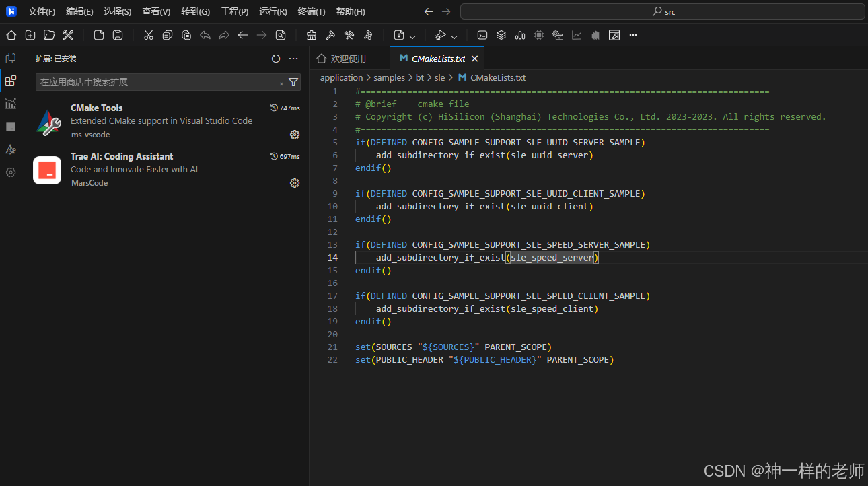Click the Cut (scissors) toolbar icon
Screen dimensions: 868x486
pyautogui.click(x=149, y=35)
